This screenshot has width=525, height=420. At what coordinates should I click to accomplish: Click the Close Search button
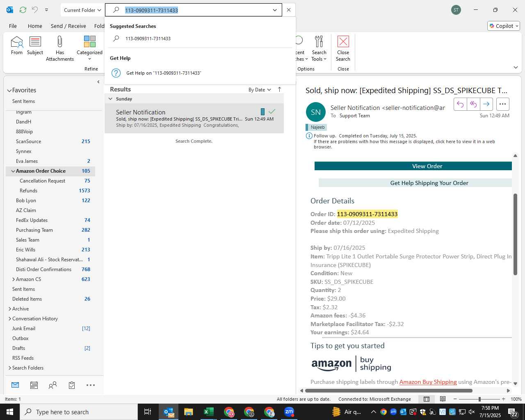[343, 48]
